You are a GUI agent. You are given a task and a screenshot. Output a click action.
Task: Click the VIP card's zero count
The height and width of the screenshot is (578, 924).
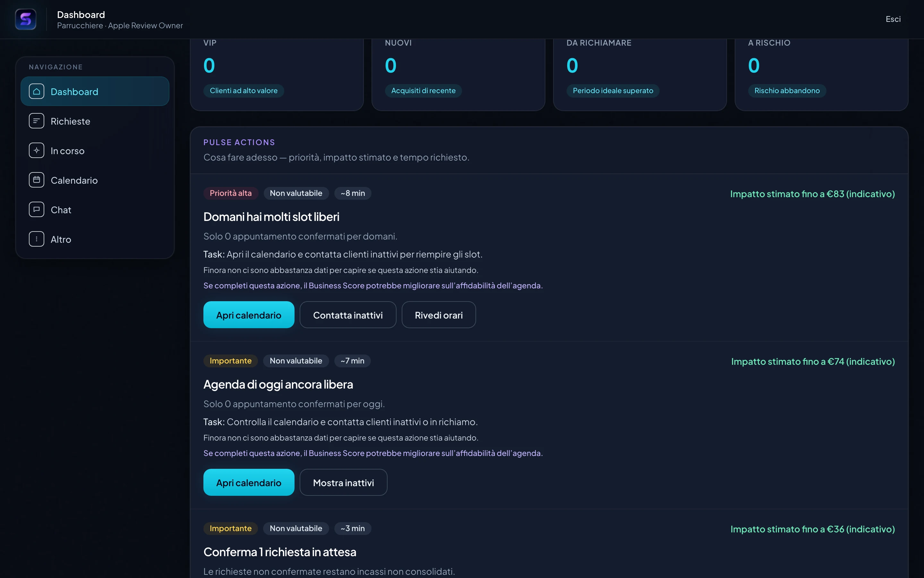pos(209,66)
